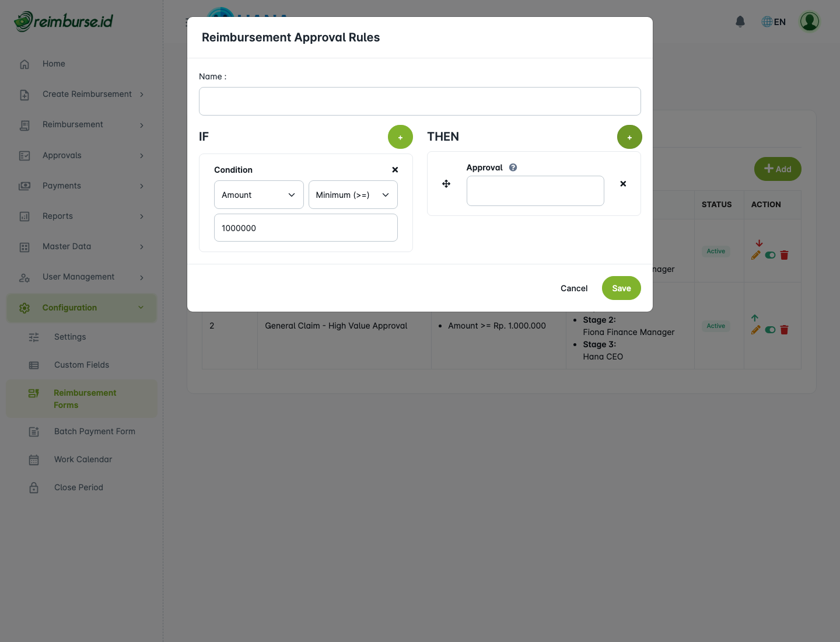Click the Approval help question mark icon

(513, 168)
